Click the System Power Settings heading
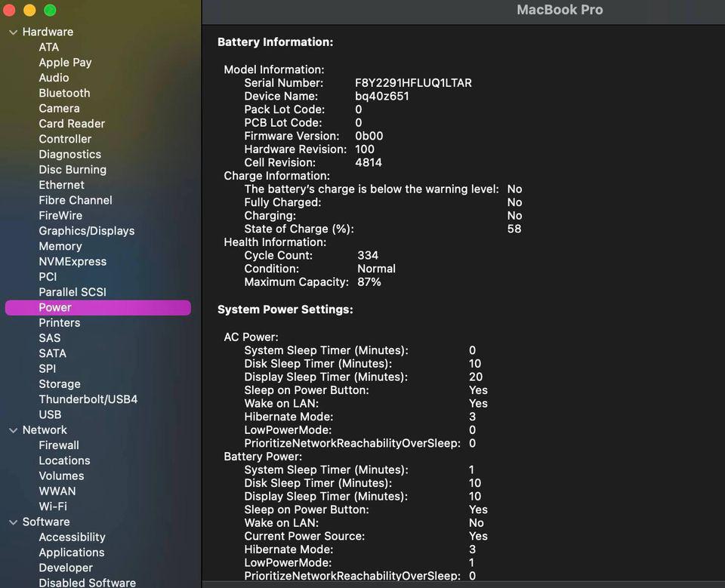The image size is (725, 588). click(x=285, y=309)
